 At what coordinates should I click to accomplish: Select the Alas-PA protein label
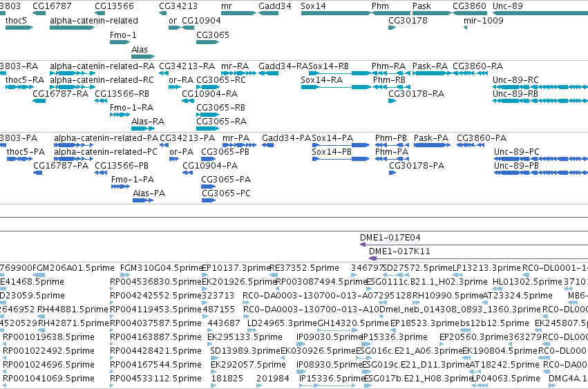point(149,193)
